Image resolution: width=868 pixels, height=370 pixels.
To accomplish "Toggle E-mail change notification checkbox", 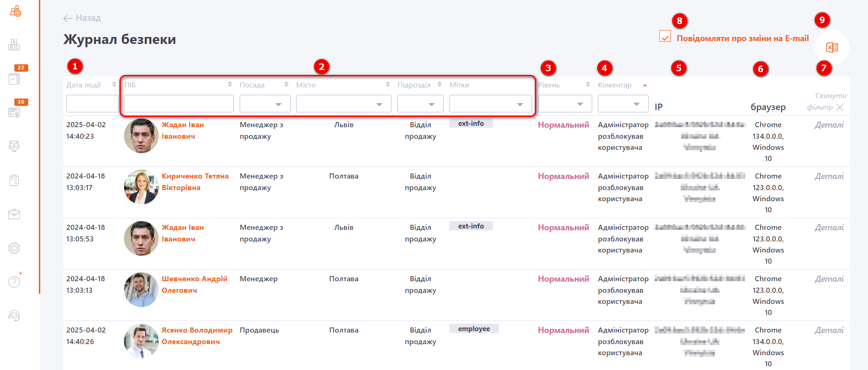I will click(x=665, y=37).
